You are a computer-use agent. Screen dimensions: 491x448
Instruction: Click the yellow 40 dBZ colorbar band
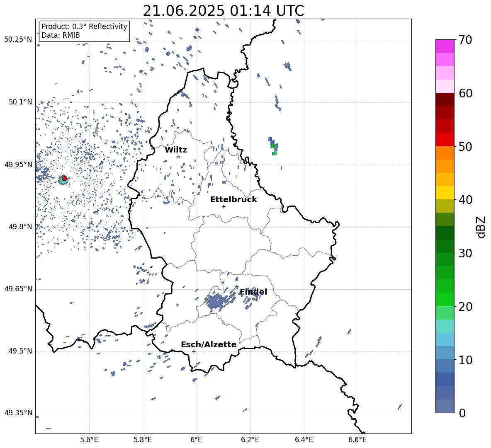[445, 193]
